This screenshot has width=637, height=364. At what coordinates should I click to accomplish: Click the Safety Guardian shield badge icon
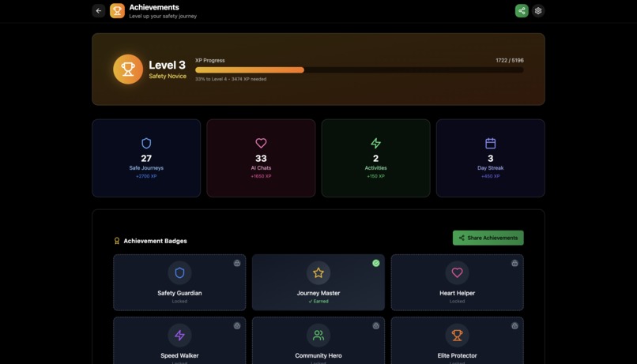[179, 272]
